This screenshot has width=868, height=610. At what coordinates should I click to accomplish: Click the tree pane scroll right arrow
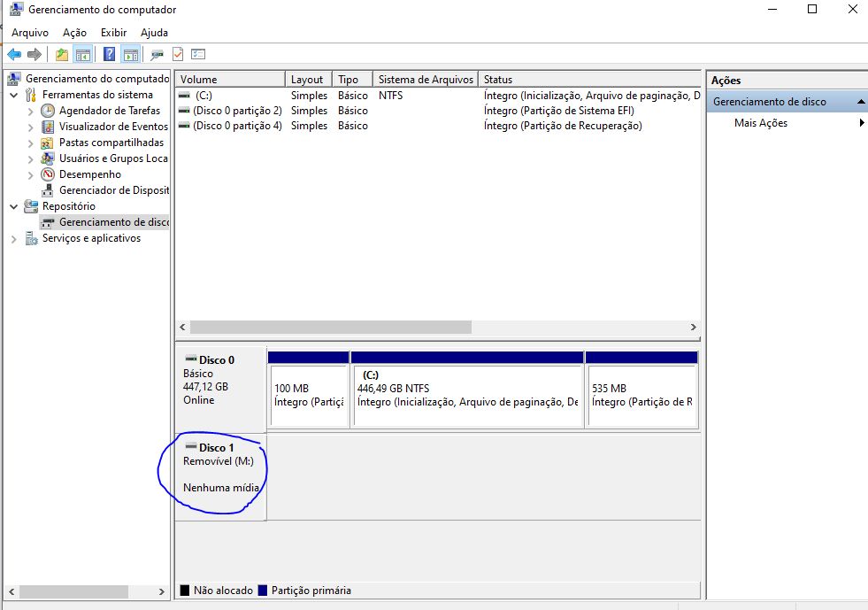coord(161,591)
